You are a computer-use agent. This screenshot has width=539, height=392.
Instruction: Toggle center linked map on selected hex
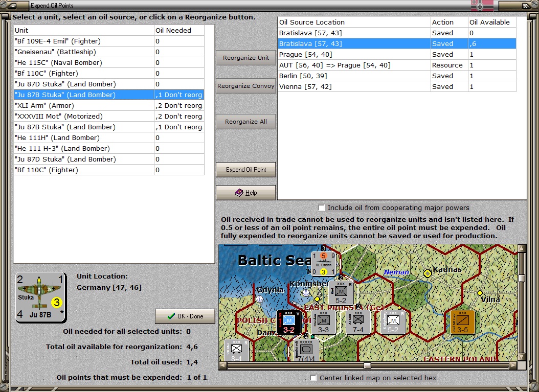(x=313, y=378)
